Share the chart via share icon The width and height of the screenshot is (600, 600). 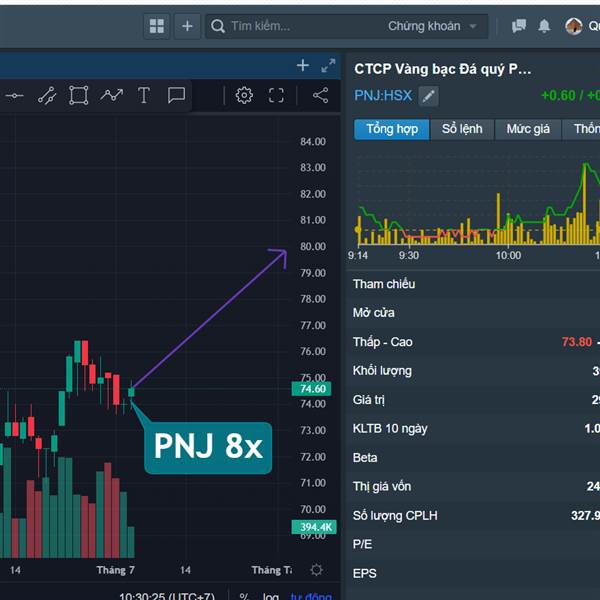[321, 95]
